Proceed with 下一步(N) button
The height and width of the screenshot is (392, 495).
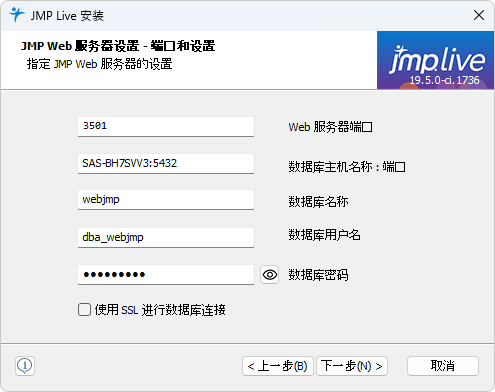(x=352, y=366)
